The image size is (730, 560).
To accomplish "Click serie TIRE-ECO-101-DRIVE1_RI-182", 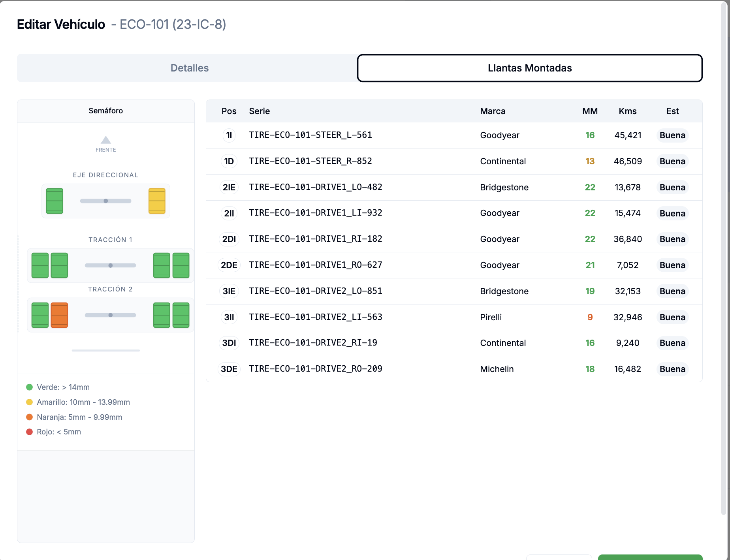I will pyautogui.click(x=316, y=239).
